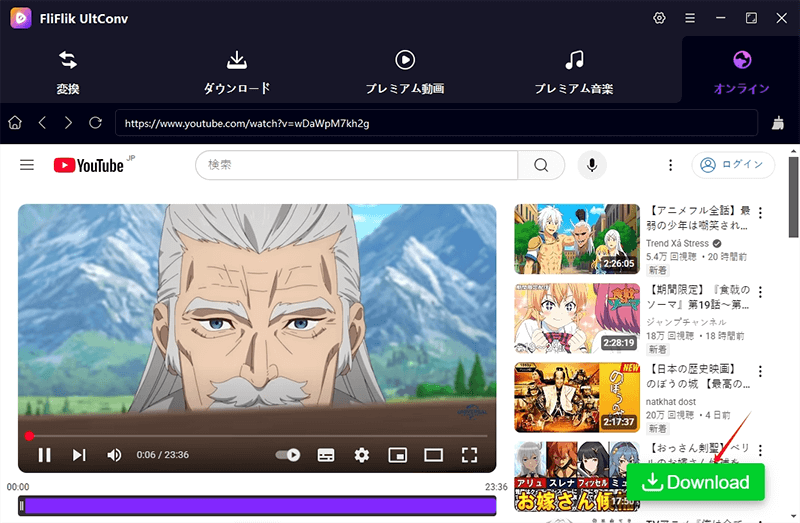Open the 食戟のソーマ 2:28:19 thumbnail
800x523 pixels.
pos(577,318)
